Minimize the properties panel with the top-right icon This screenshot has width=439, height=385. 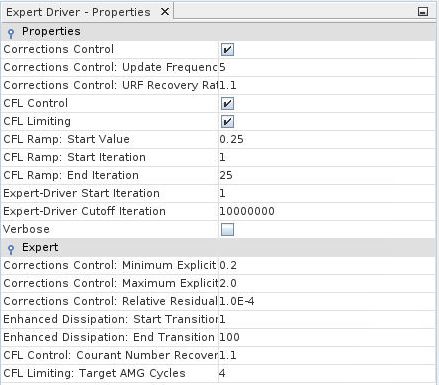coord(423,12)
